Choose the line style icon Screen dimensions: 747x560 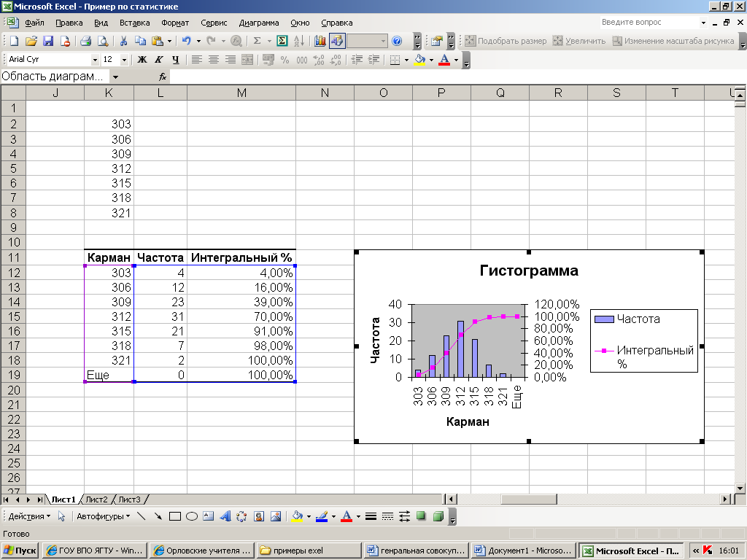point(371,516)
